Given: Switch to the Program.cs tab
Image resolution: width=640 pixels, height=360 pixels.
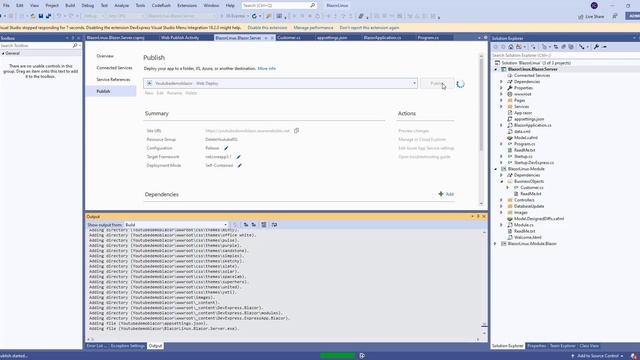Looking at the screenshot, I should coord(428,38).
